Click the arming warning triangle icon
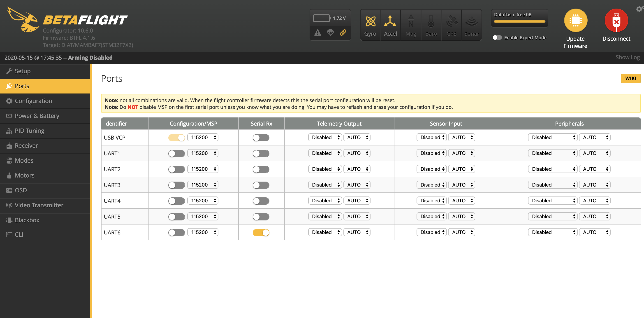This screenshot has width=644, height=318. (x=317, y=33)
